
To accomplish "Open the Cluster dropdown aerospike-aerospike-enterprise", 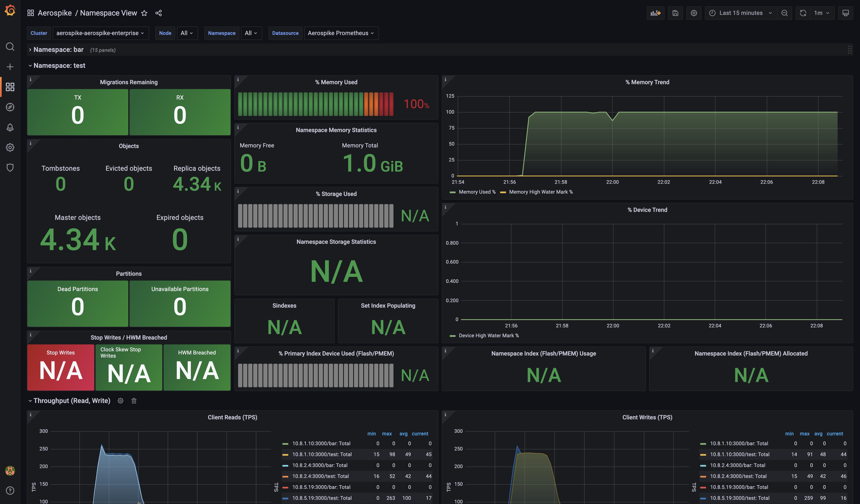I will pos(100,33).
